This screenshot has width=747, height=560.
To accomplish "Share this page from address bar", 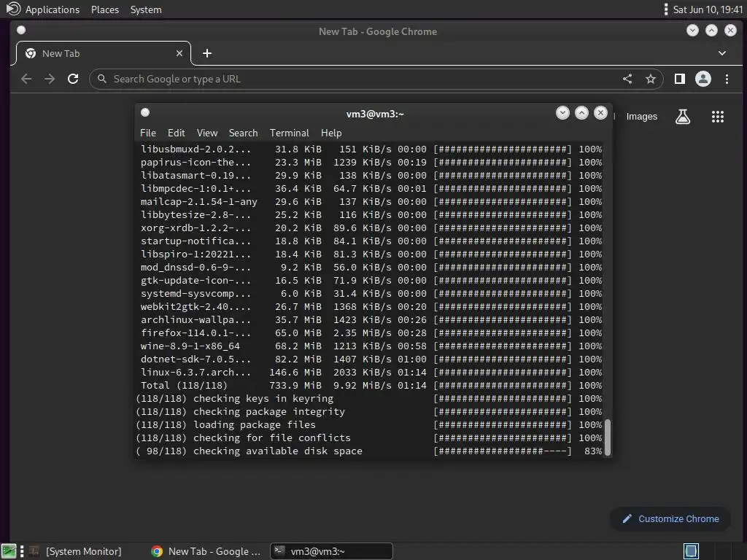I will coord(627,79).
